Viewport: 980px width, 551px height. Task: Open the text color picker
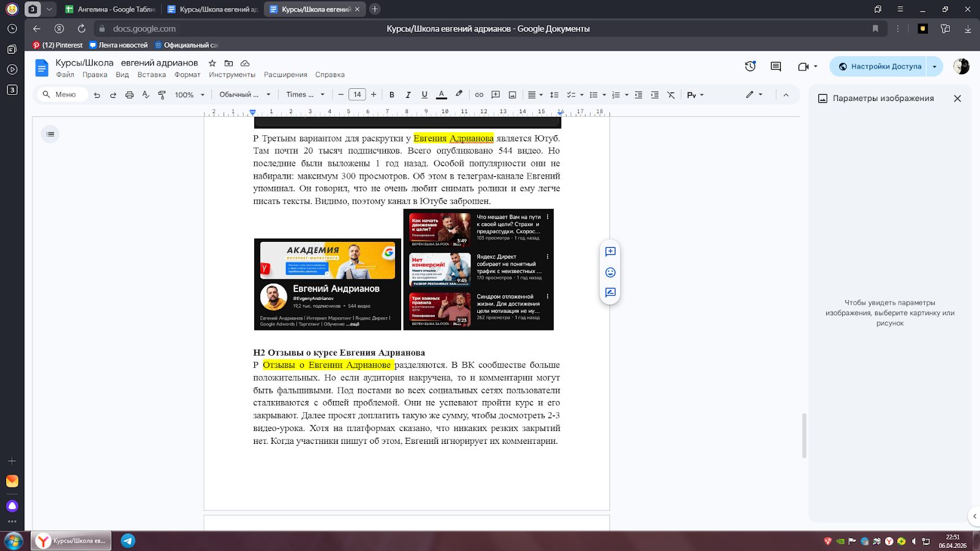(441, 95)
